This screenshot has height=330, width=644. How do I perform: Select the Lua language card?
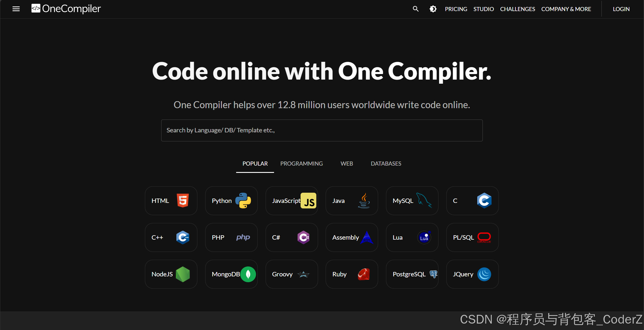pyautogui.click(x=412, y=238)
